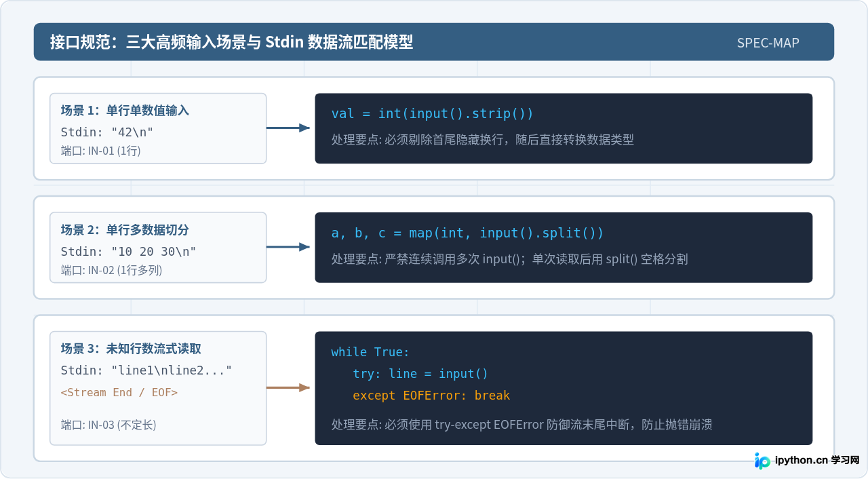Click the ipython.cn logo icon
This screenshot has height=479, width=868.
click(762, 461)
